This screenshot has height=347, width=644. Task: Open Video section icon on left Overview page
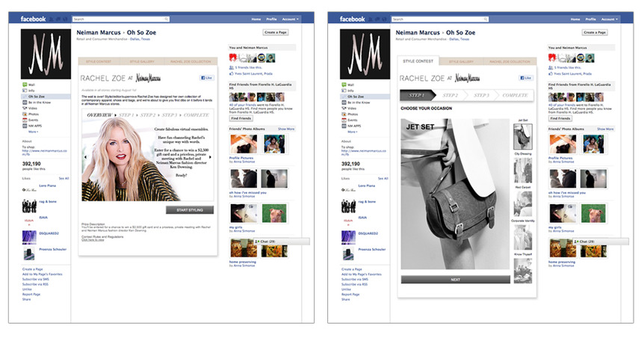point(25,108)
